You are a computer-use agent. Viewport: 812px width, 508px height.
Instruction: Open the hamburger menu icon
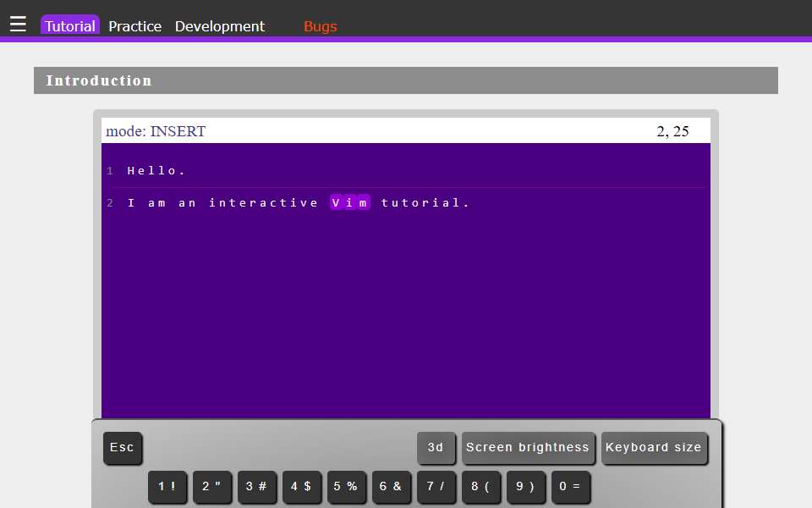[x=18, y=24]
